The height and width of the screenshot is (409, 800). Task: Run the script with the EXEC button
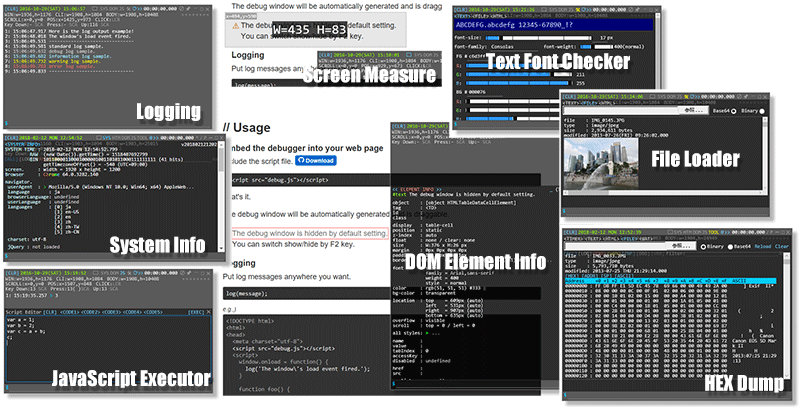[196, 312]
